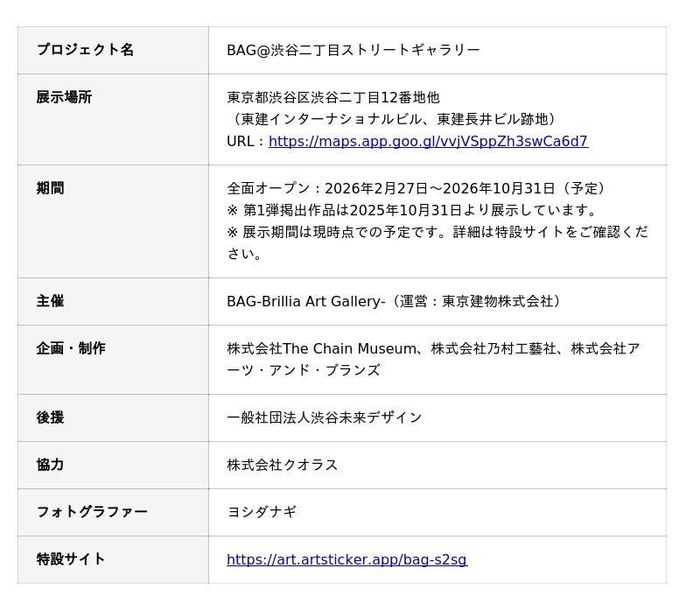Image resolution: width=700 pixels, height=610 pixels.
Task: Click the 特設サイト row header
Action: tap(71, 559)
